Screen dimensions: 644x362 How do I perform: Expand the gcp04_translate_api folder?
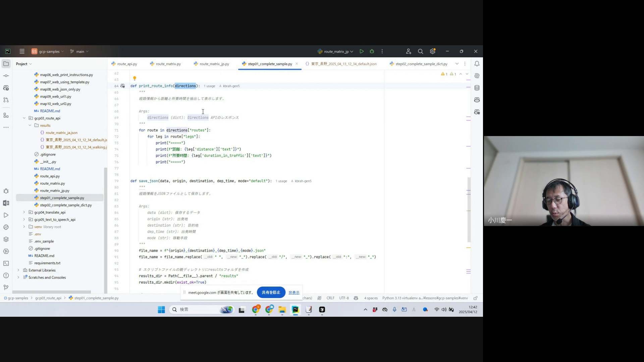click(x=24, y=212)
